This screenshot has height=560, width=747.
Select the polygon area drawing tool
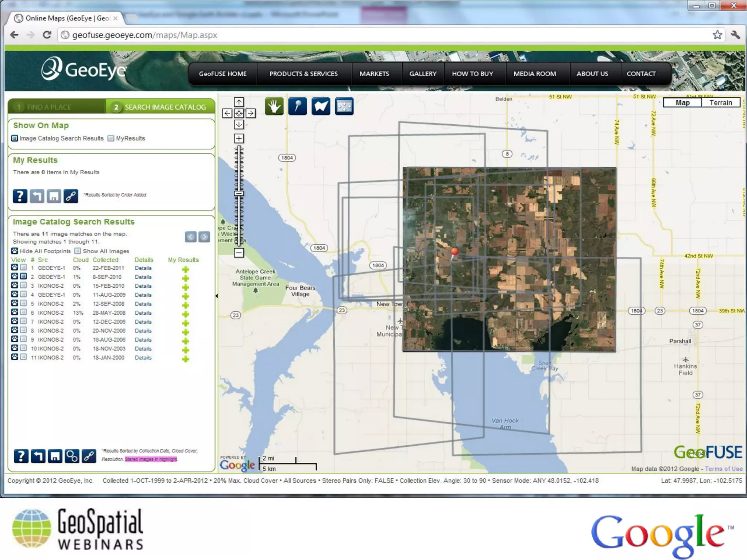click(x=321, y=106)
